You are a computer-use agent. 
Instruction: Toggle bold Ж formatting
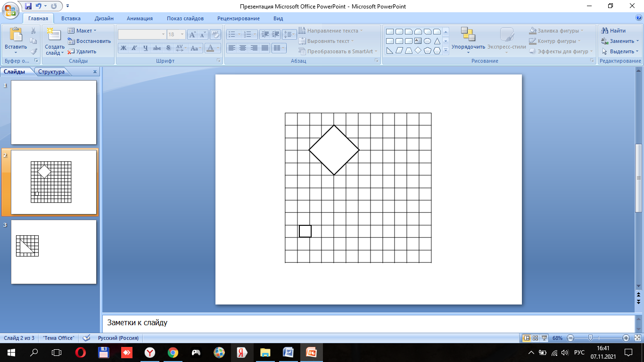click(x=123, y=48)
